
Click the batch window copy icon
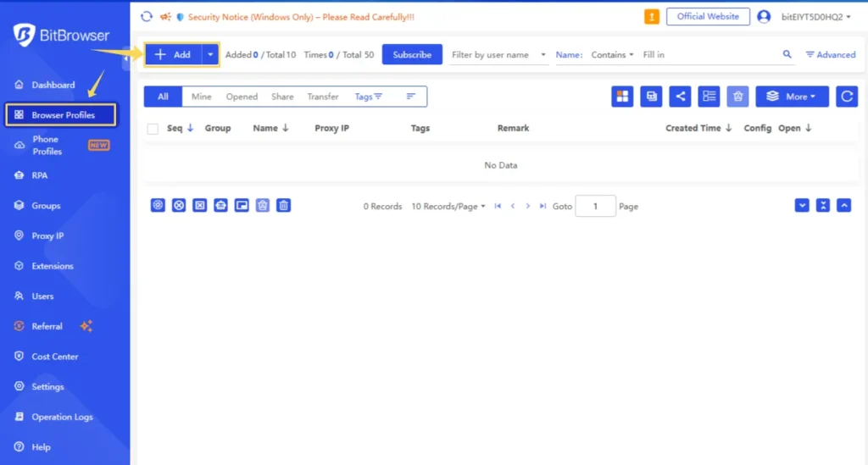[x=651, y=97]
